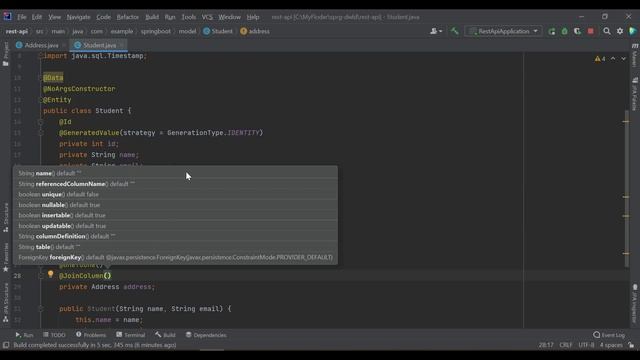Open the Edit menu
Viewport: 640px width, 360px height.
point(37,17)
